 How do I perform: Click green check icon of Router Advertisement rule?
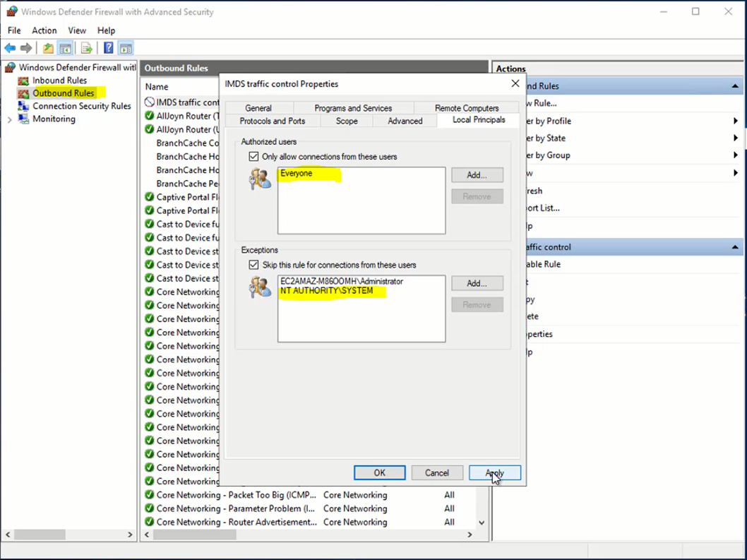pyautogui.click(x=150, y=522)
